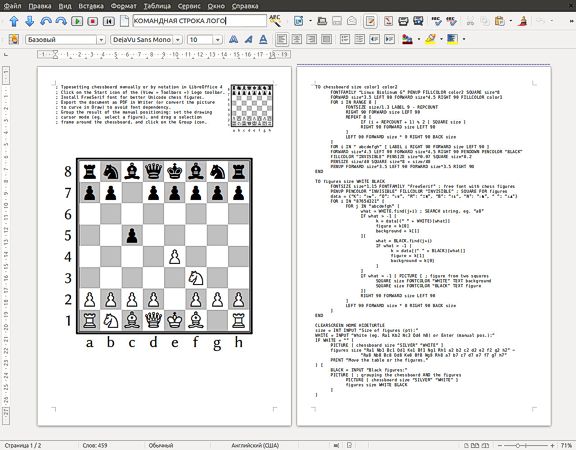Viewport: 576px width, 450px height.
Task: Click the Clone formatting paintbrush icon
Action: click(522, 21)
